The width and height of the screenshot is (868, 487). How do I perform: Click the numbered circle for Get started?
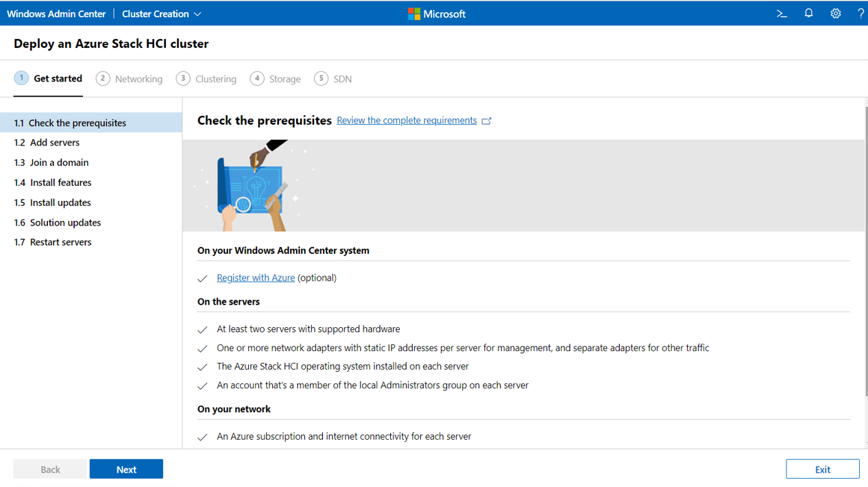pos(21,78)
